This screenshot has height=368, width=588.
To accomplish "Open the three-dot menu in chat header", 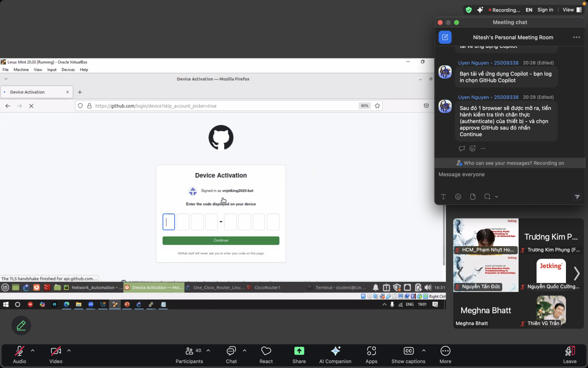I will [x=577, y=37].
